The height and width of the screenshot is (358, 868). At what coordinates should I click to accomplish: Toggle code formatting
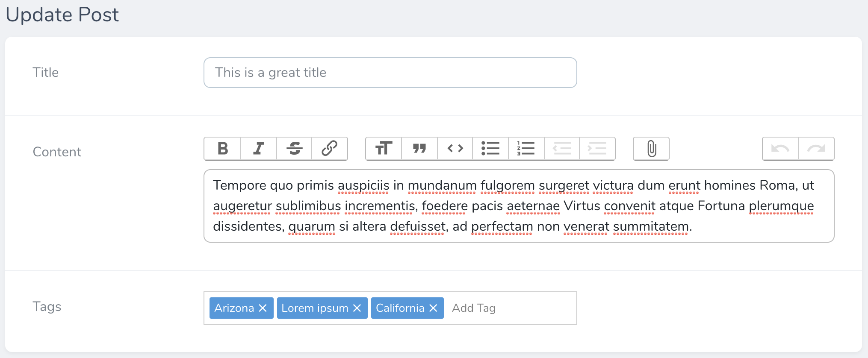455,149
